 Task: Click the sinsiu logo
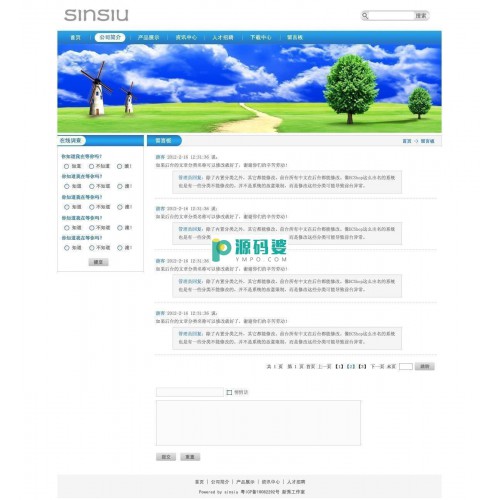click(x=96, y=15)
